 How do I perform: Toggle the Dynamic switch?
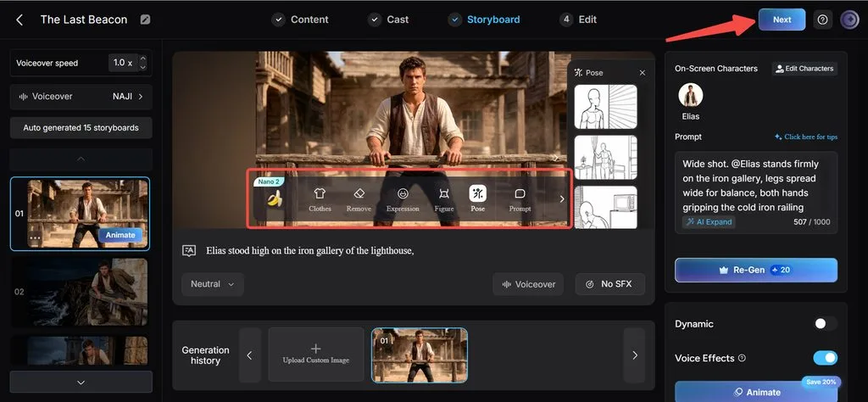[825, 324]
